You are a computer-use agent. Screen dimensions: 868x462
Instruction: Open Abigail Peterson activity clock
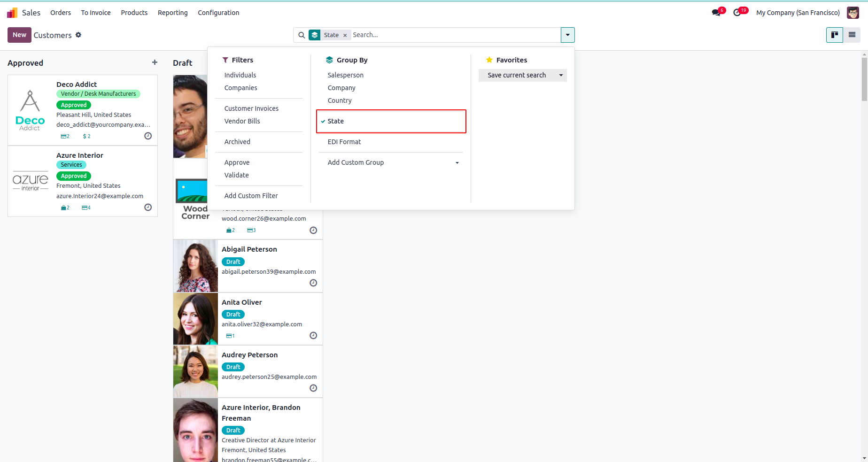tap(313, 283)
